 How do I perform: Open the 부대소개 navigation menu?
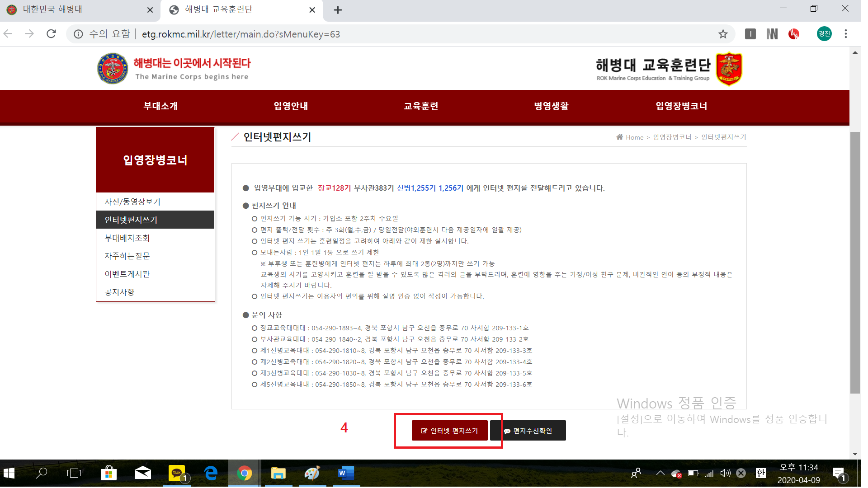160,106
